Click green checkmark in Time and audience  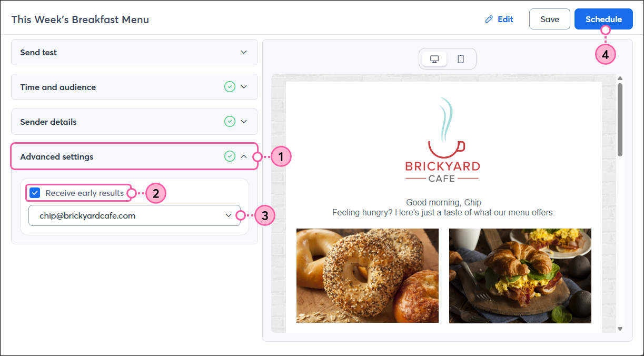click(x=230, y=87)
